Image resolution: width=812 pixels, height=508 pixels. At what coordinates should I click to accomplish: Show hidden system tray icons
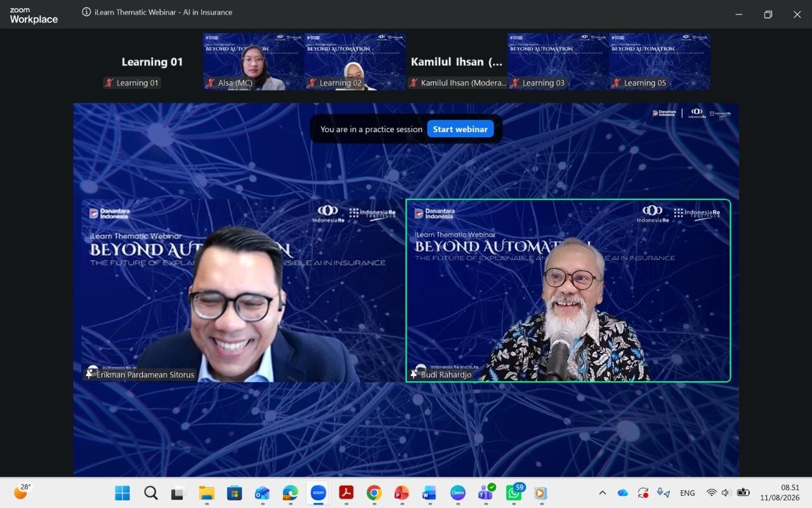602,493
